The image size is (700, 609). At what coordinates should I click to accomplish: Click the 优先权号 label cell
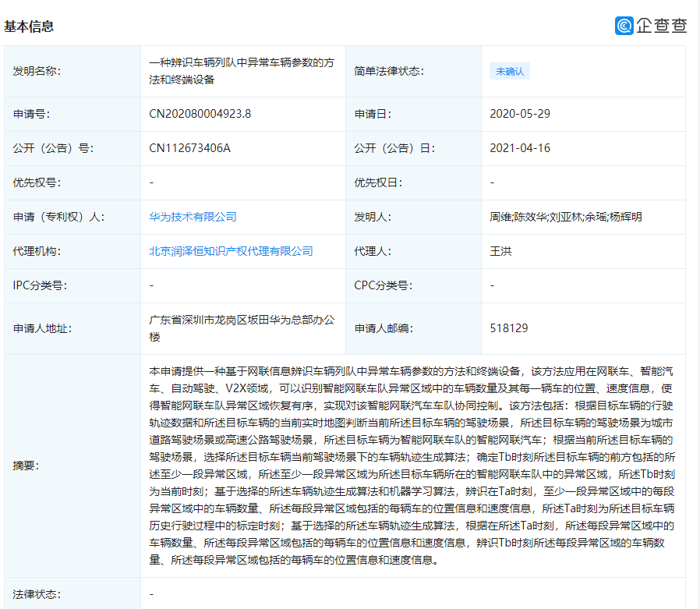coord(72,182)
